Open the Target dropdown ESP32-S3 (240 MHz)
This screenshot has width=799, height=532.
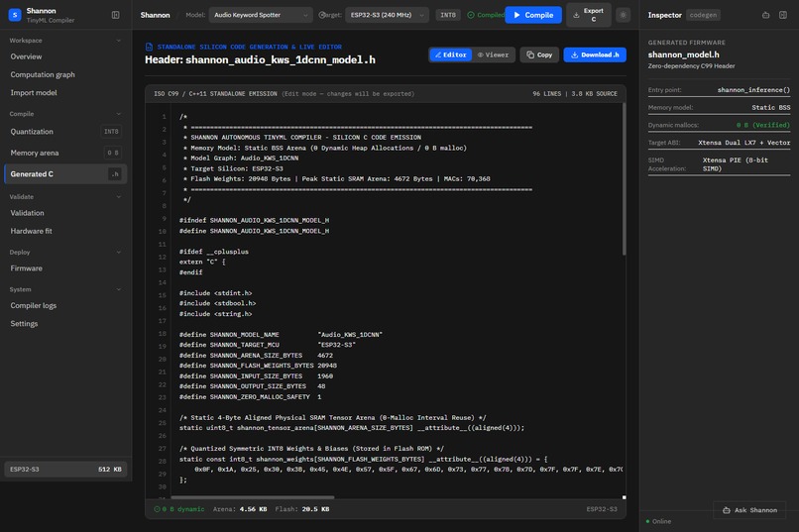[387, 15]
